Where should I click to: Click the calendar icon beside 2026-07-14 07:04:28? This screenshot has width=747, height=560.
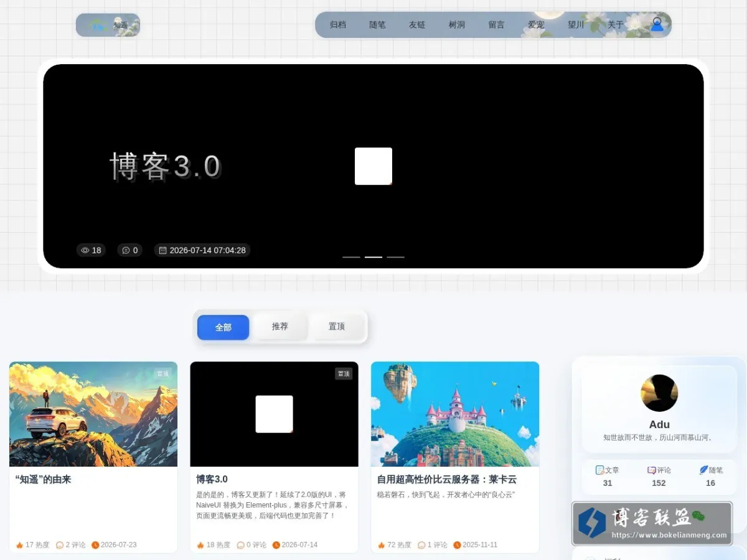163,250
